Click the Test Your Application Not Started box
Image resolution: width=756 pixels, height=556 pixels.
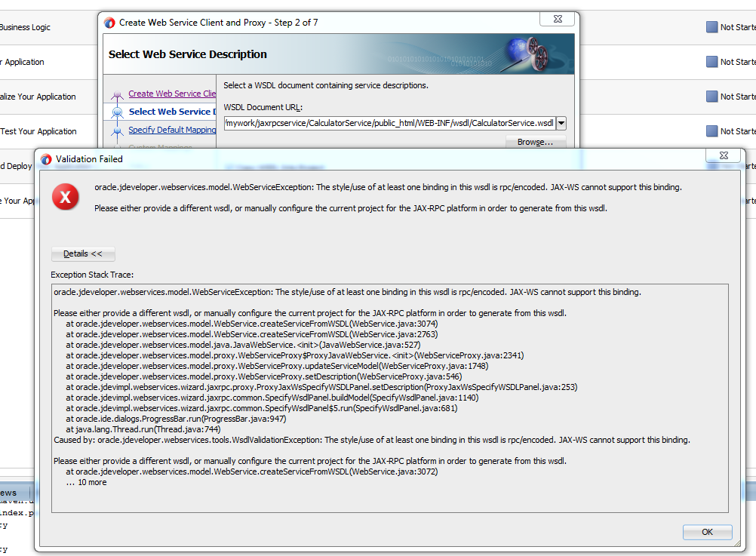(711, 131)
